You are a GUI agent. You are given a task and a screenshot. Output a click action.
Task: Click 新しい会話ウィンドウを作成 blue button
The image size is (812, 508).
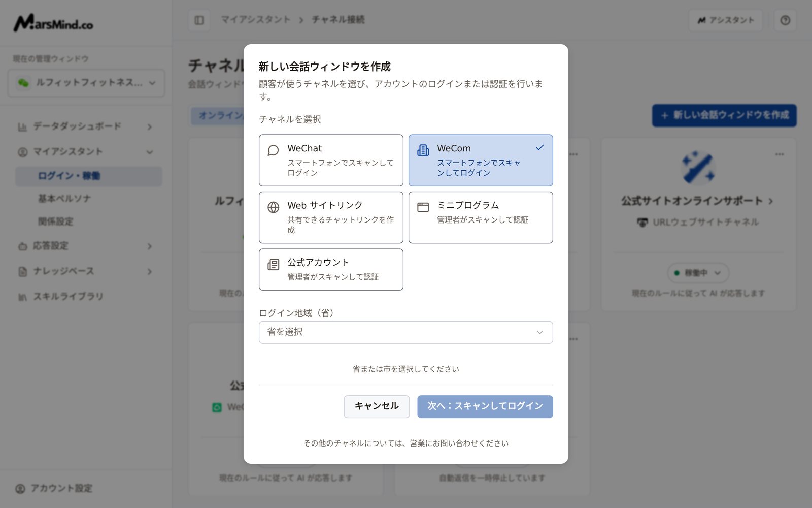coord(724,115)
